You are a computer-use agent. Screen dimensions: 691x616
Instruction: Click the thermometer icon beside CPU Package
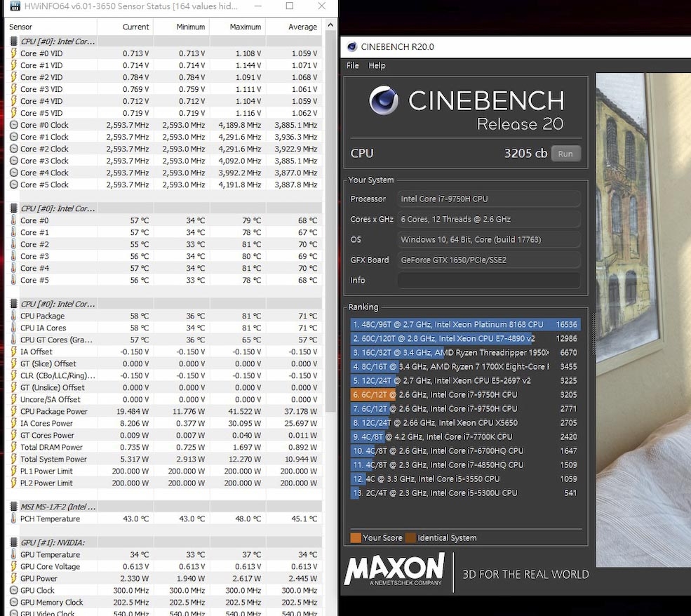click(13, 316)
